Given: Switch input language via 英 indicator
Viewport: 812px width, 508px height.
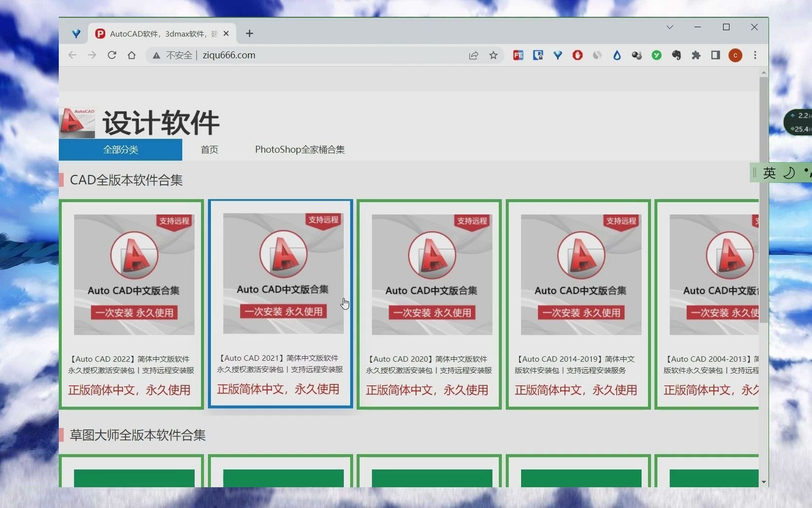Looking at the screenshot, I should (770, 173).
